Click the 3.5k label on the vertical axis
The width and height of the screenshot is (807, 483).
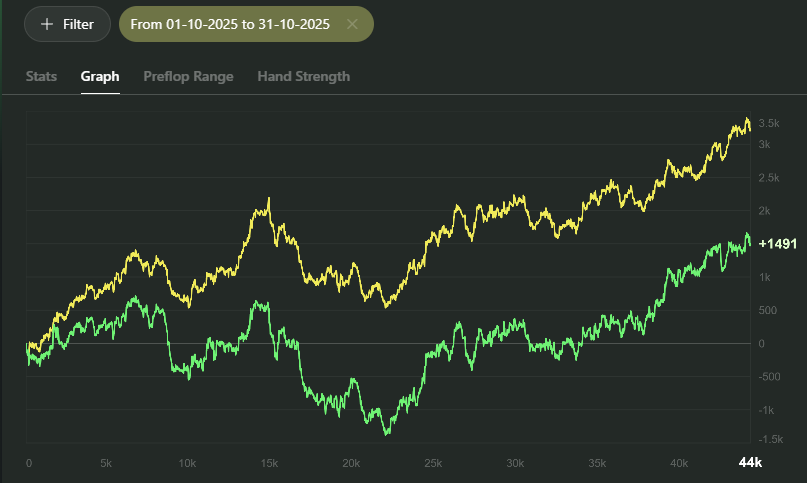pos(769,123)
